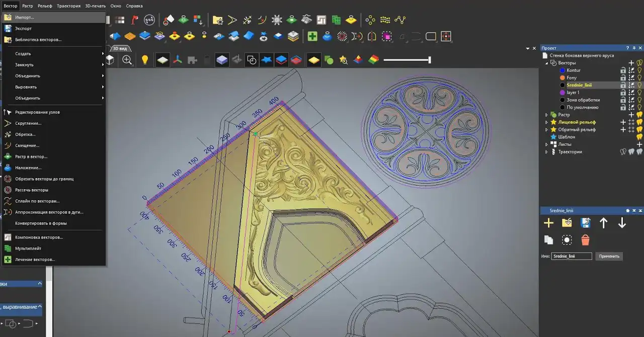
Task: Toggle visibility bulb of Шаблон
Action: point(640,137)
